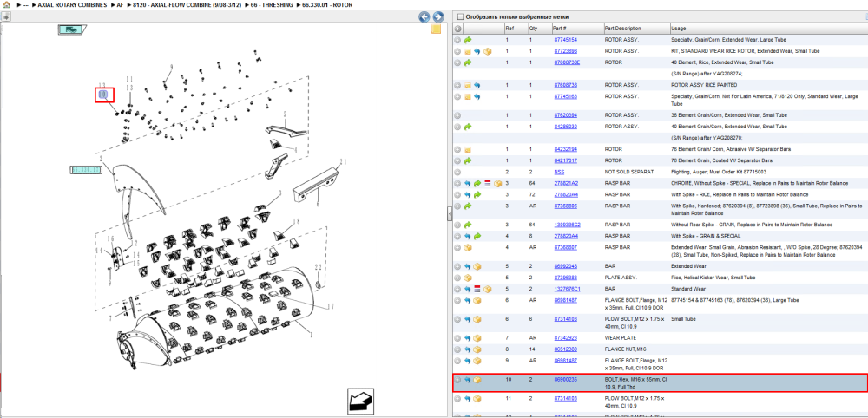Open part number link 87608738E
Viewport: 868px width, 418px height.
(567, 62)
